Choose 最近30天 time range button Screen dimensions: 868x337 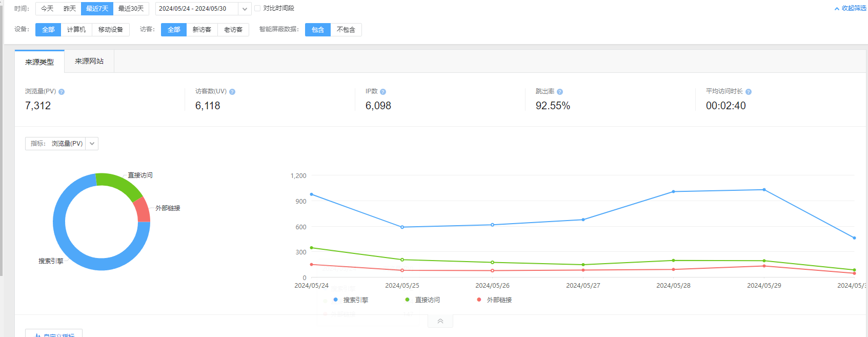pyautogui.click(x=131, y=9)
